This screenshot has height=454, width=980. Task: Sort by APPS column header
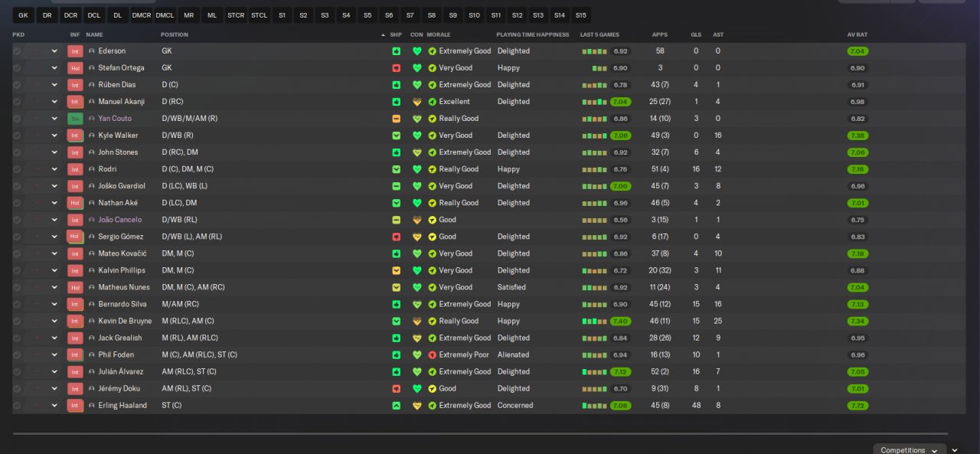(660, 34)
